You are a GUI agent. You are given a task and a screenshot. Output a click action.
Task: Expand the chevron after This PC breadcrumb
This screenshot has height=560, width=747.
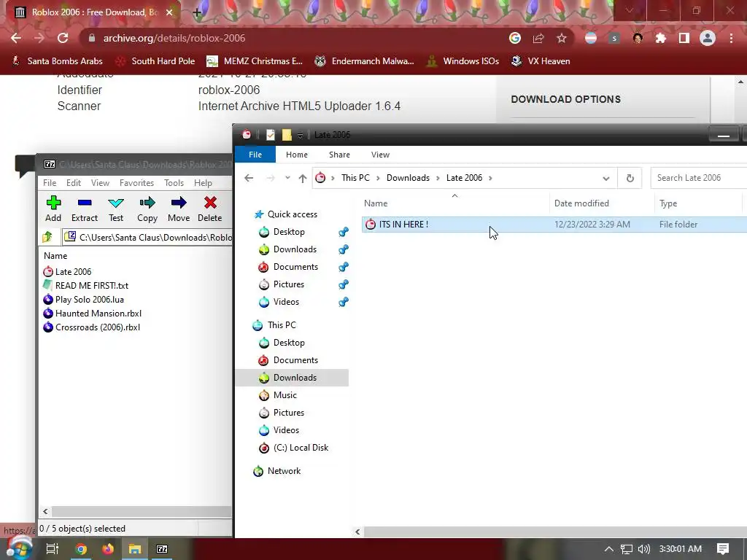378,178
